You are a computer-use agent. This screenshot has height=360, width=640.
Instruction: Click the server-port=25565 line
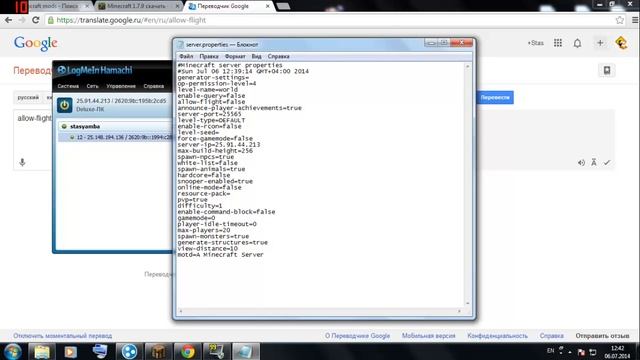point(209,114)
